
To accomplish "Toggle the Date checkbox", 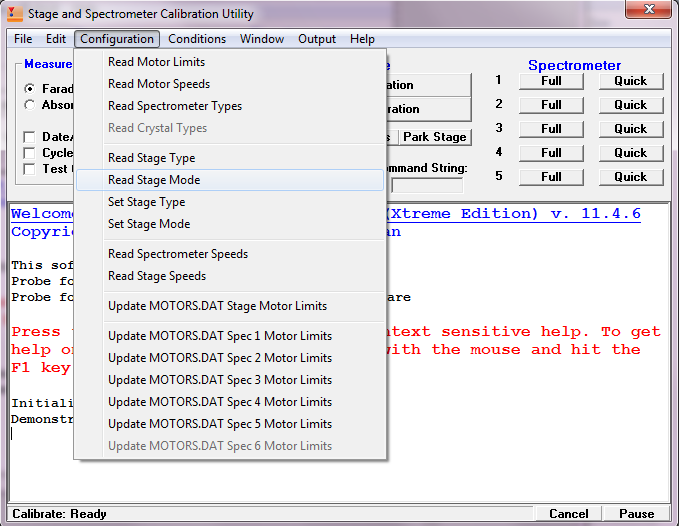I will 30,137.
